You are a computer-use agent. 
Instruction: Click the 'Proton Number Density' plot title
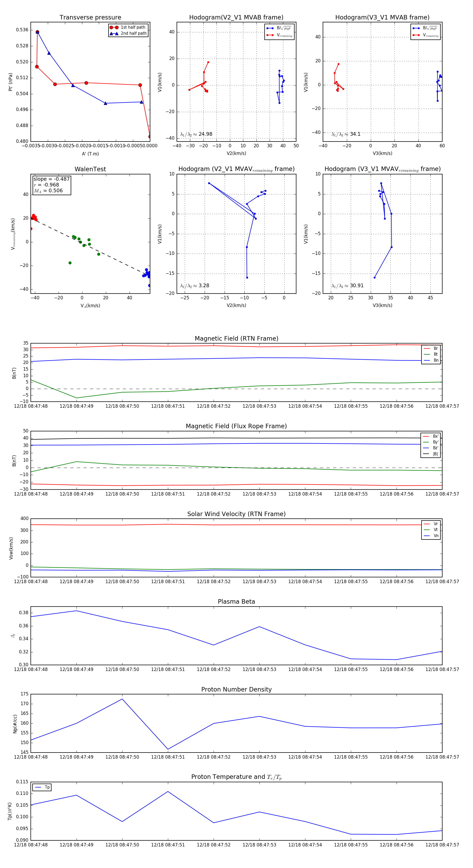[x=236, y=689]
